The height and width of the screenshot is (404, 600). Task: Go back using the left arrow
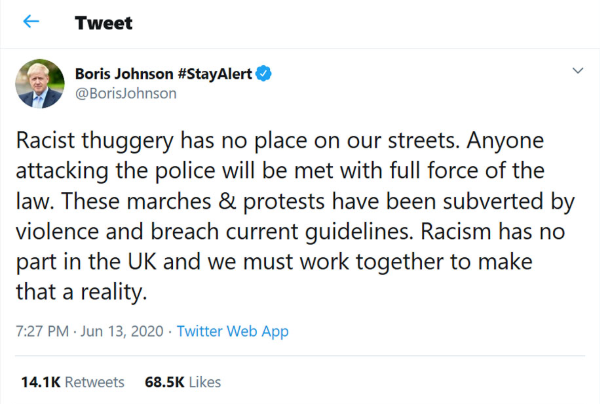pos(31,22)
